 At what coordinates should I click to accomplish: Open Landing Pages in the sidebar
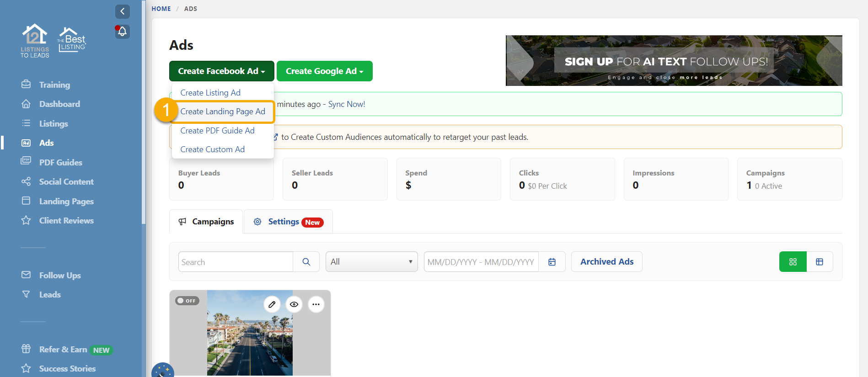(66, 201)
